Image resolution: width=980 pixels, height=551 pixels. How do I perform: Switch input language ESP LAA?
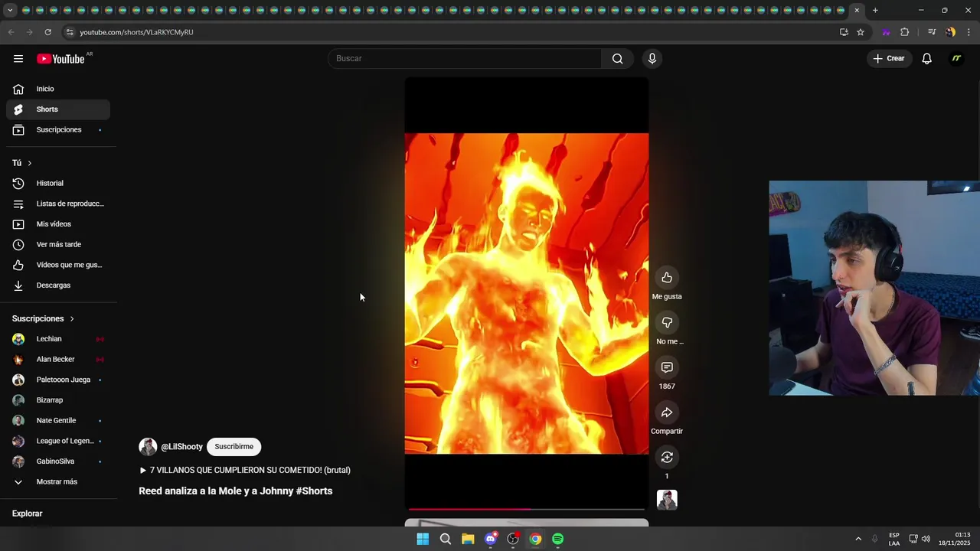click(x=894, y=540)
